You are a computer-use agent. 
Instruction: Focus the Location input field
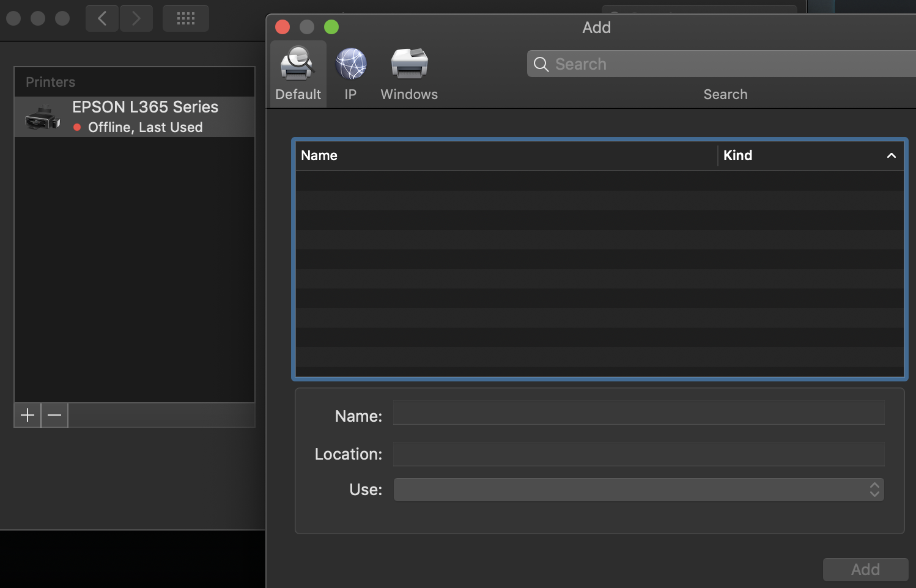[x=638, y=454]
